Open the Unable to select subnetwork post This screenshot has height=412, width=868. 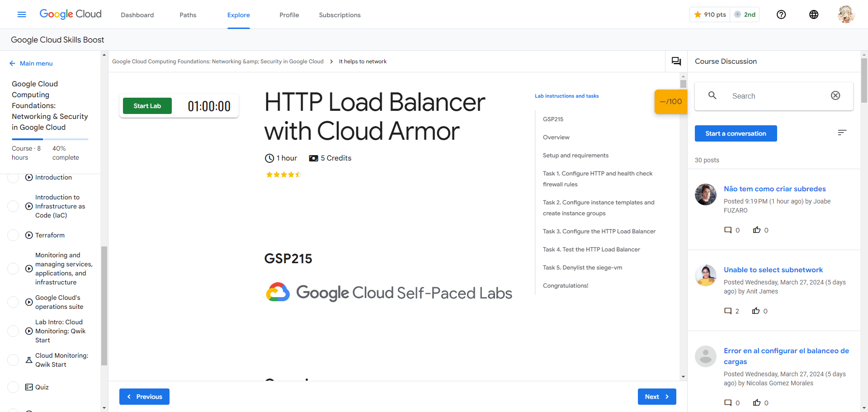click(x=773, y=270)
